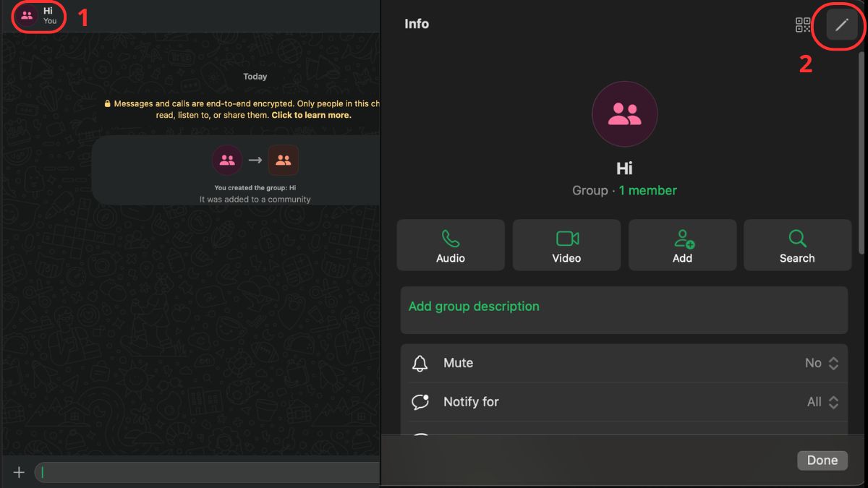Click the group name 'Hi' in Info panel

624,168
